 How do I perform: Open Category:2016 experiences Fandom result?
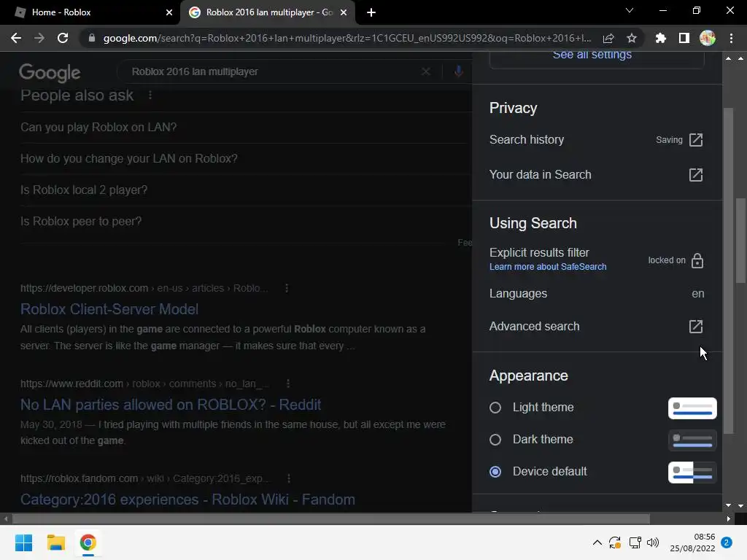coord(187,499)
